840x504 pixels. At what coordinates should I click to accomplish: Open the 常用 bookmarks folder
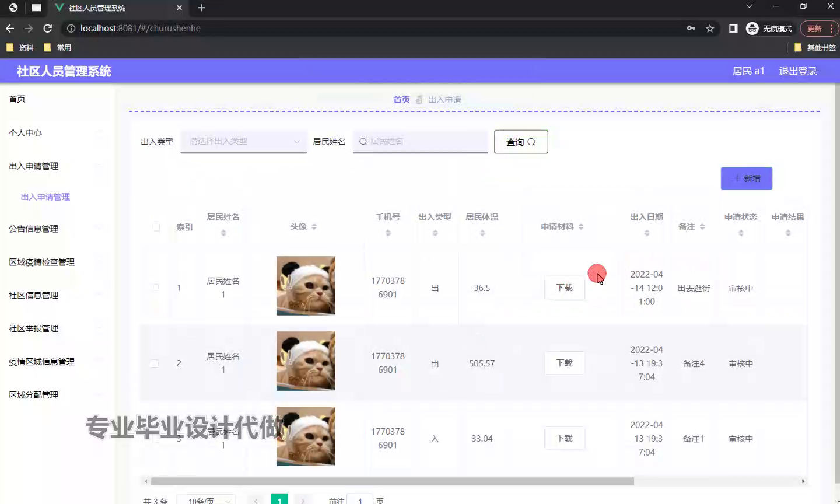tap(58, 47)
